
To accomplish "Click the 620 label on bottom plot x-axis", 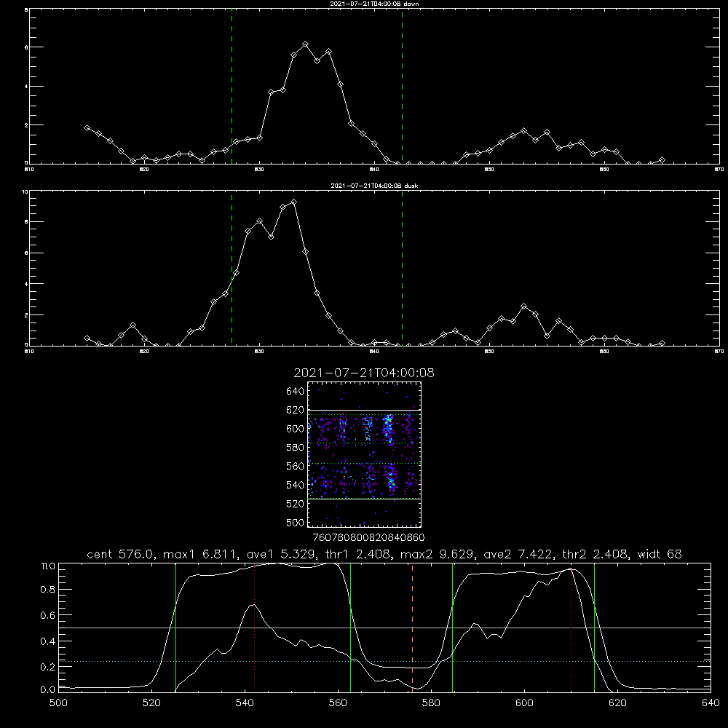I will [x=617, y=703].
